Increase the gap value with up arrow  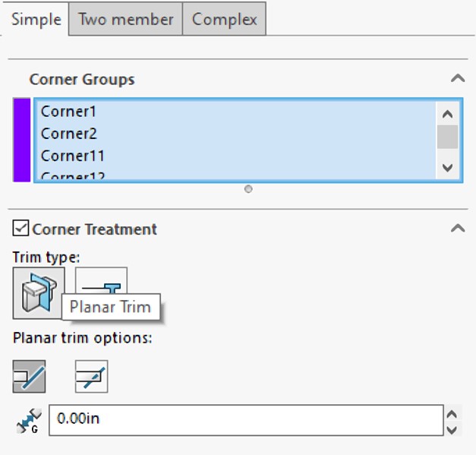click(x=452, y=413)
